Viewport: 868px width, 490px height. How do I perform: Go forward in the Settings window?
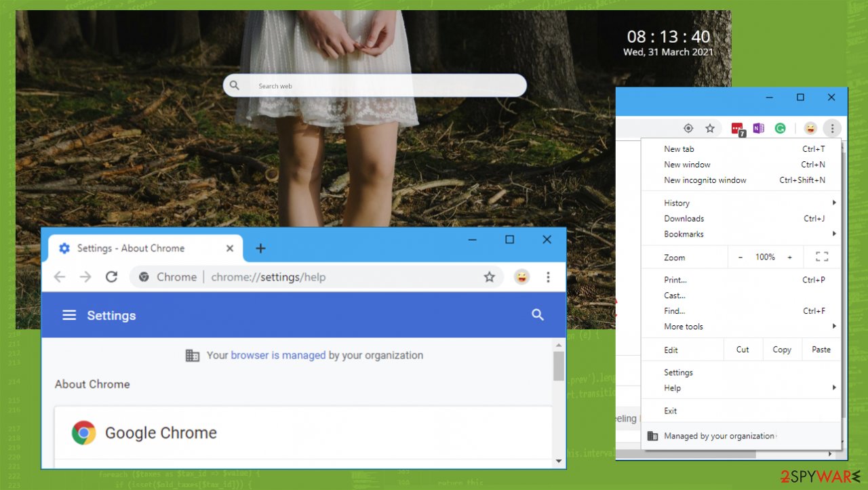85,277
